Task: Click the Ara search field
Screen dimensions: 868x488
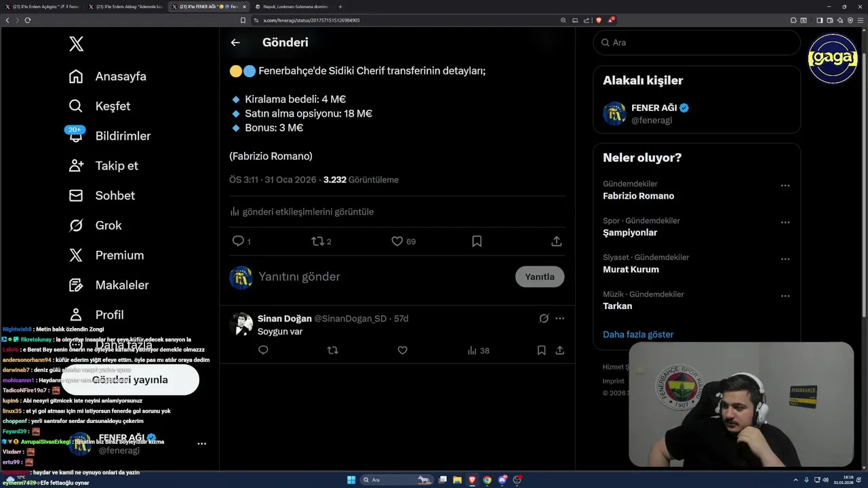Action: [x=697, y=43]
